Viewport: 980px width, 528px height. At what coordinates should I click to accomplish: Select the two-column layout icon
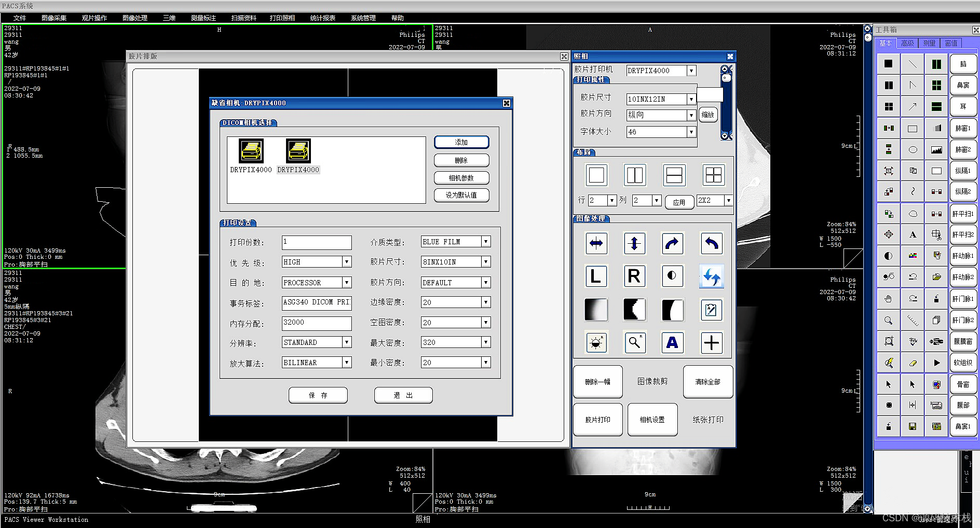pyautogui.click(x=634, y=175)
